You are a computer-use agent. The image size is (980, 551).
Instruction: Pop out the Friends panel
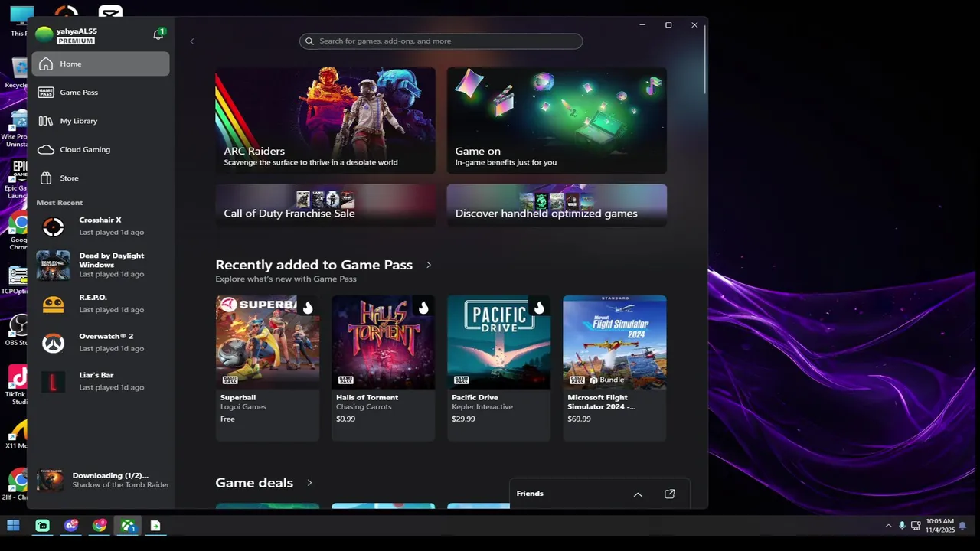point(670,494)
